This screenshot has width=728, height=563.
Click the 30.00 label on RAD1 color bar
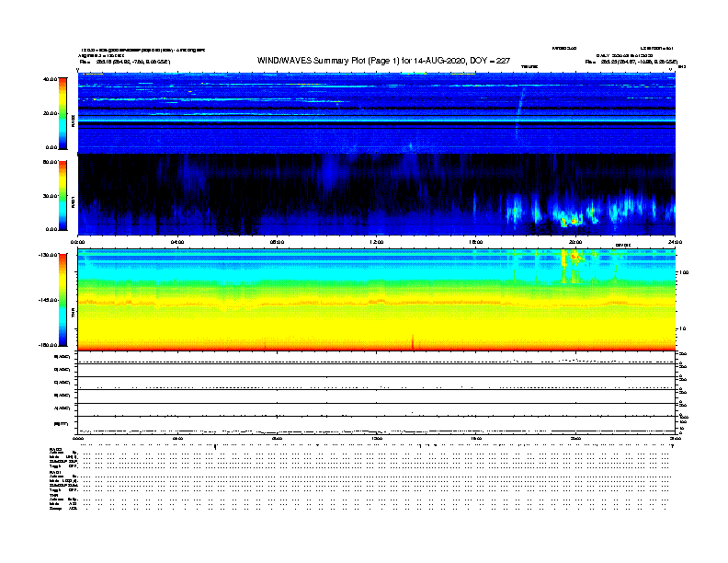50,196
